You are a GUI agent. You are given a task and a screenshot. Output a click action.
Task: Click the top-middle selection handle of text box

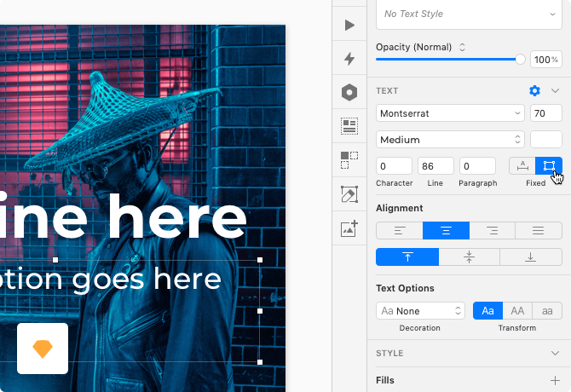click(x=55, y=260)
